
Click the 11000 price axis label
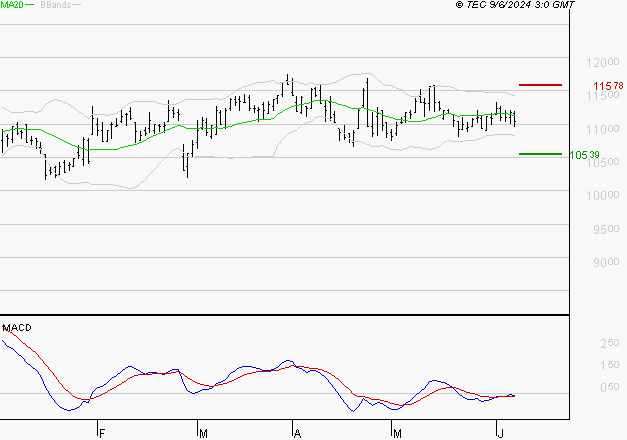click(x=603, y=129)
